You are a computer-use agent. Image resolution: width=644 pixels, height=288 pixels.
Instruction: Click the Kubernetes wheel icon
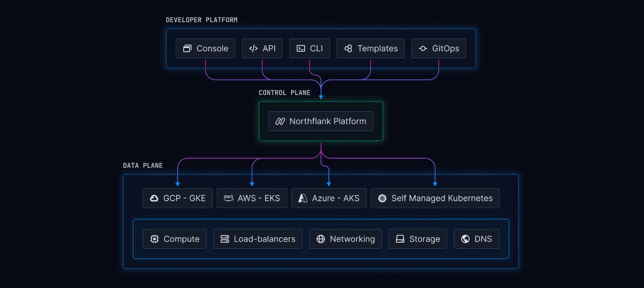click(x=382, y=198)
